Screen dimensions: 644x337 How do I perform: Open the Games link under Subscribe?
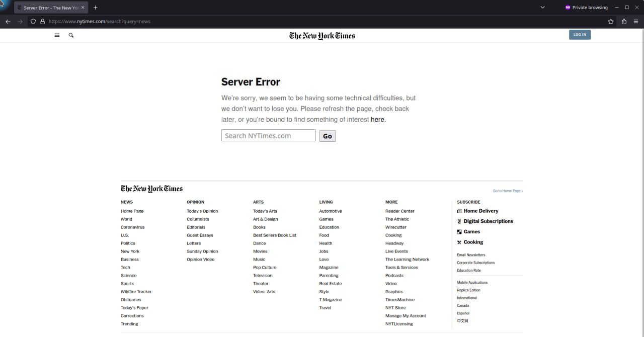coord(472,232)
